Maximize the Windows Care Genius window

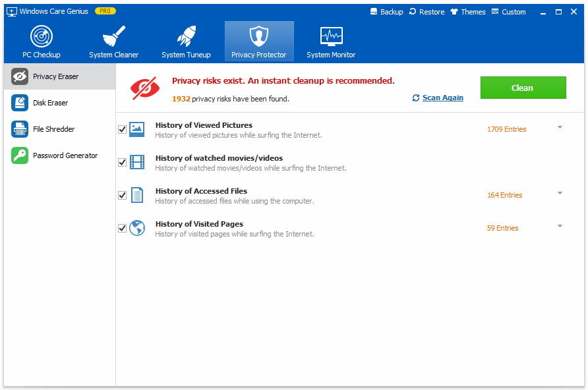[x=558, y=12]
